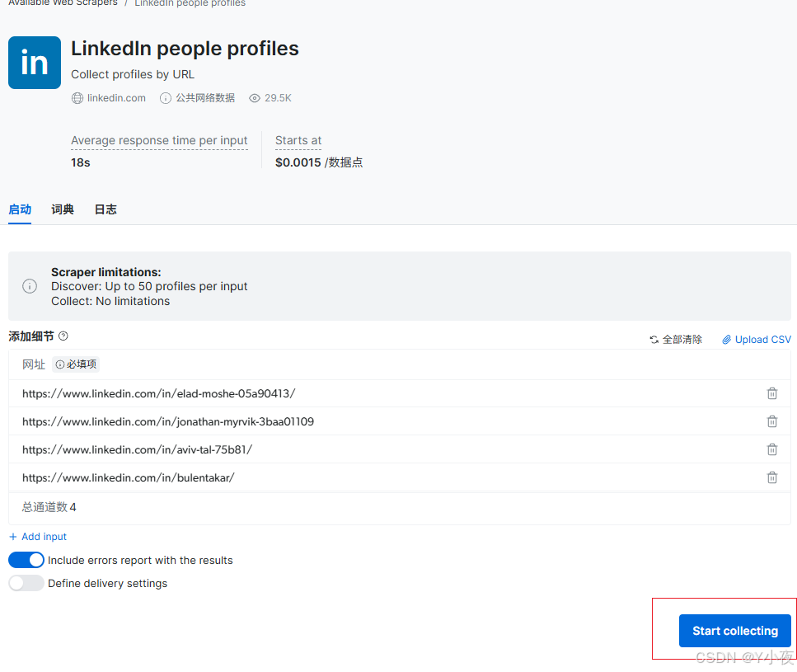
Task: Go to Available Web Scrapers breadcrumb
Action: [x=63, y=2]
